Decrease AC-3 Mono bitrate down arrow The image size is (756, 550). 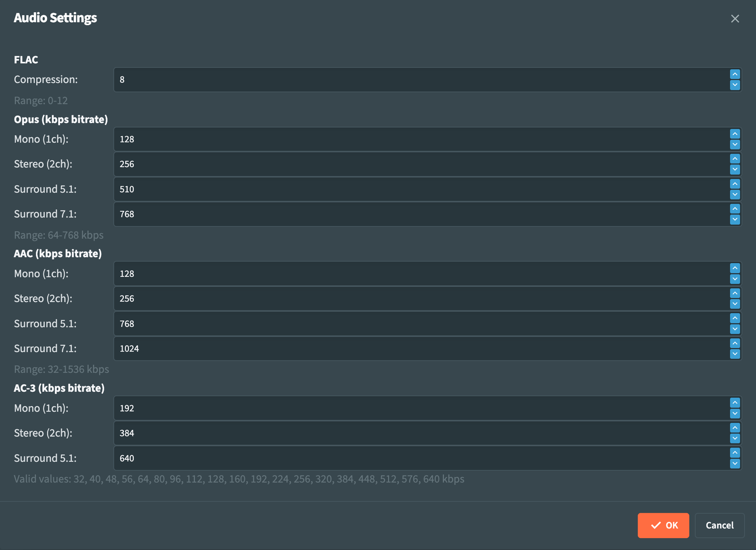click(735, 413)
